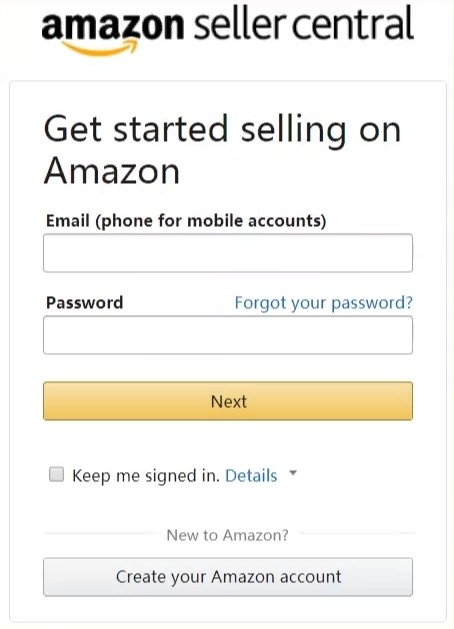Viewport: 454px width, 629px height.
Task: Click the Amazon Seller Central logo
Action: click(227, 30)
